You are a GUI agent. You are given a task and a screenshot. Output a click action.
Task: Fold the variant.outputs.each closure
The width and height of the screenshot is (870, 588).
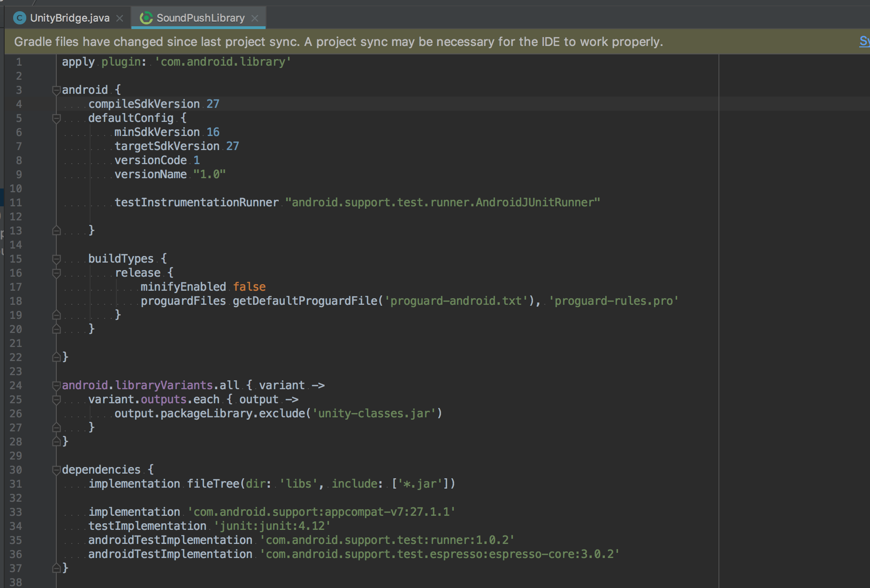(56, 399)
